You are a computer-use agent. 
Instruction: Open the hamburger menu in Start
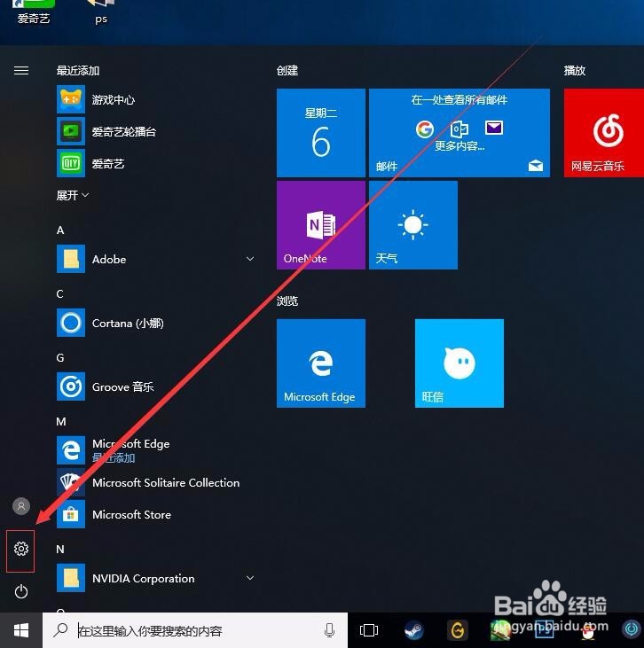click(x=21, y=71)
